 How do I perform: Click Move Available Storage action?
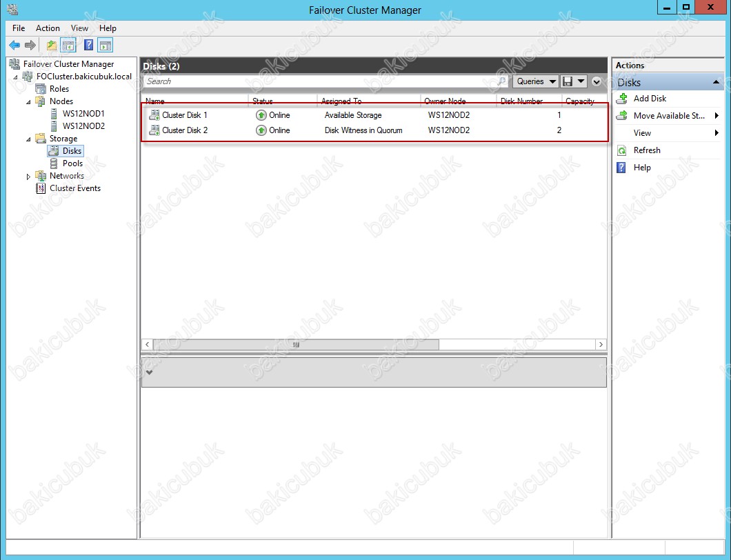point(669,116)
